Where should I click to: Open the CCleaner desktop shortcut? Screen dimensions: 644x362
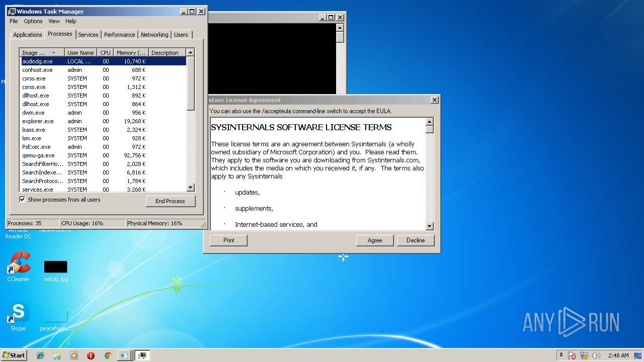[18, 267]
